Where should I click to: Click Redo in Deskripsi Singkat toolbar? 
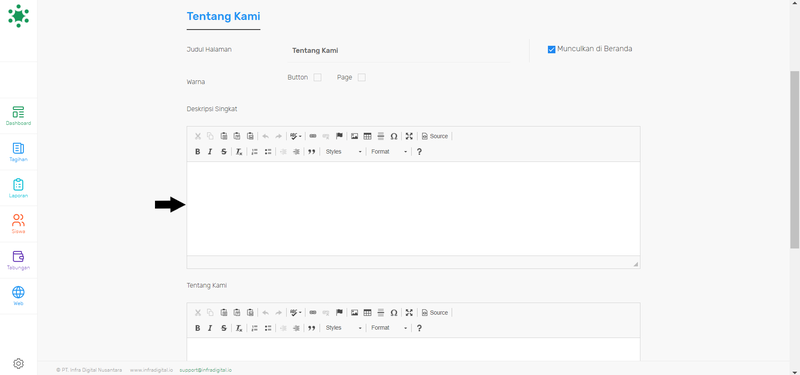(279, 136)
